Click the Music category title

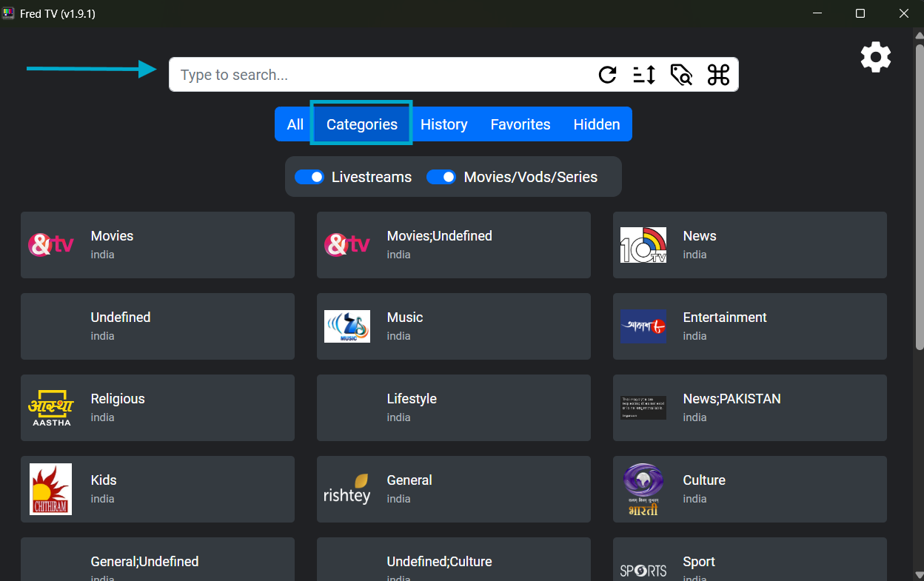point(405,318)
